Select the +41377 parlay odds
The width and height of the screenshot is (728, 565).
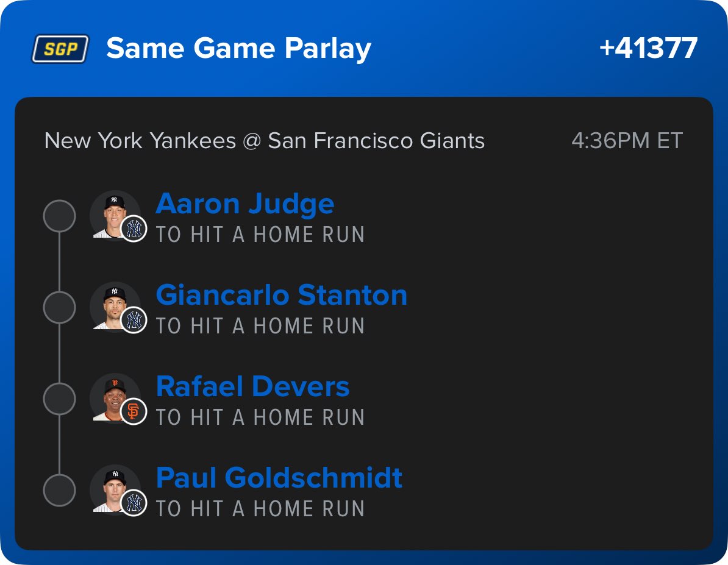click(648, 49)
